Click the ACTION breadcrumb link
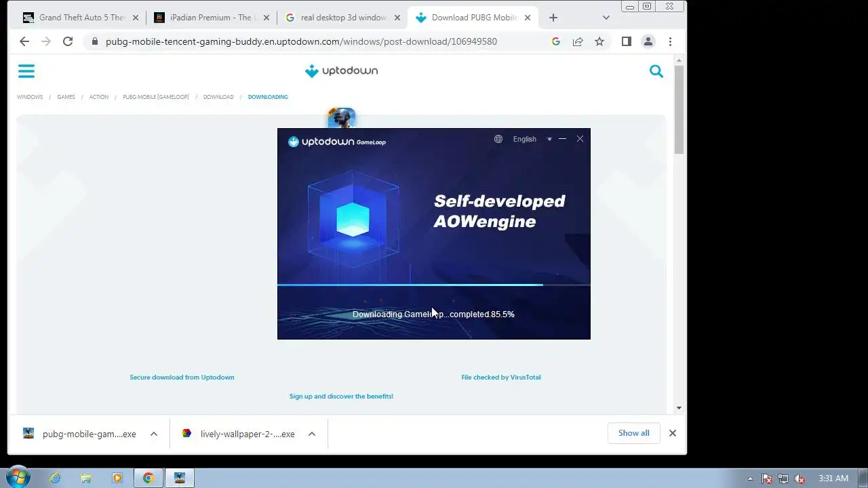 pyautogui.click(x=99, y=97)
